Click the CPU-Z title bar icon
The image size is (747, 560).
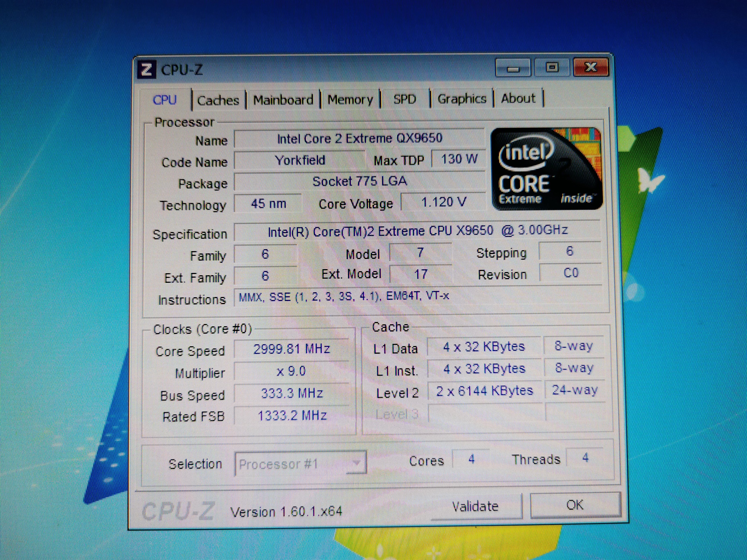click(x=147, y=70)
